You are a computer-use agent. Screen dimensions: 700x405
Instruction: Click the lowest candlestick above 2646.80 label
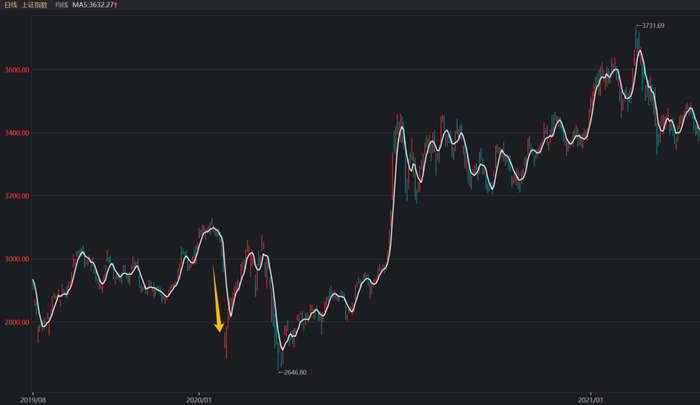pos(278,355)
